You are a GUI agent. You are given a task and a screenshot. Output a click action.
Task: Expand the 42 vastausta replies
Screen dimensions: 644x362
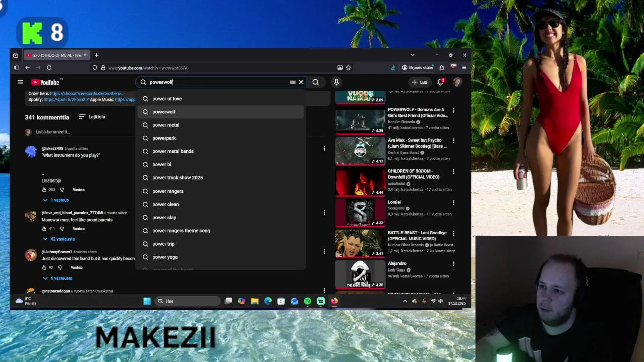[x=59, y=239]
